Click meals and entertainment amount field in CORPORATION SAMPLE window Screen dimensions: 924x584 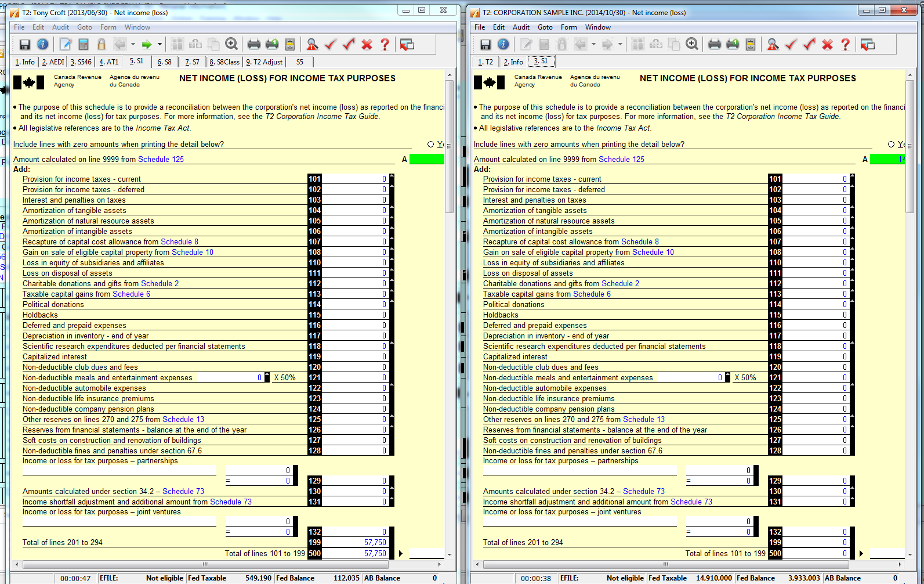tap(690, 378)
